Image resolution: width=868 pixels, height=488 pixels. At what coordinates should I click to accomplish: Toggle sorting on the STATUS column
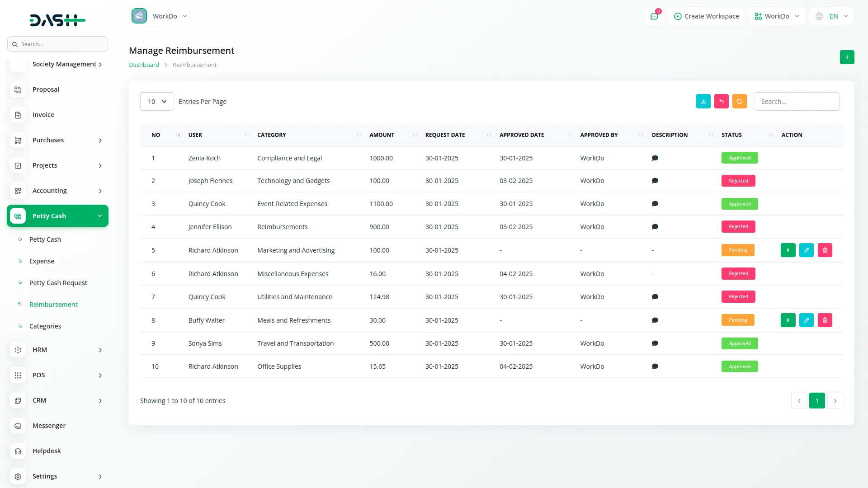click(771, 135)
